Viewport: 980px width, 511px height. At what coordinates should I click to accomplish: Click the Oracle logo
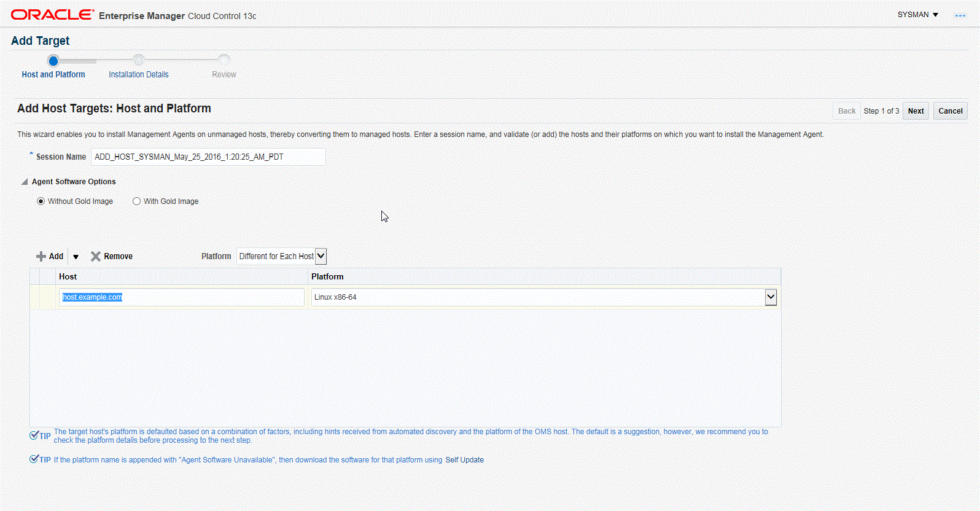[53, 15]
